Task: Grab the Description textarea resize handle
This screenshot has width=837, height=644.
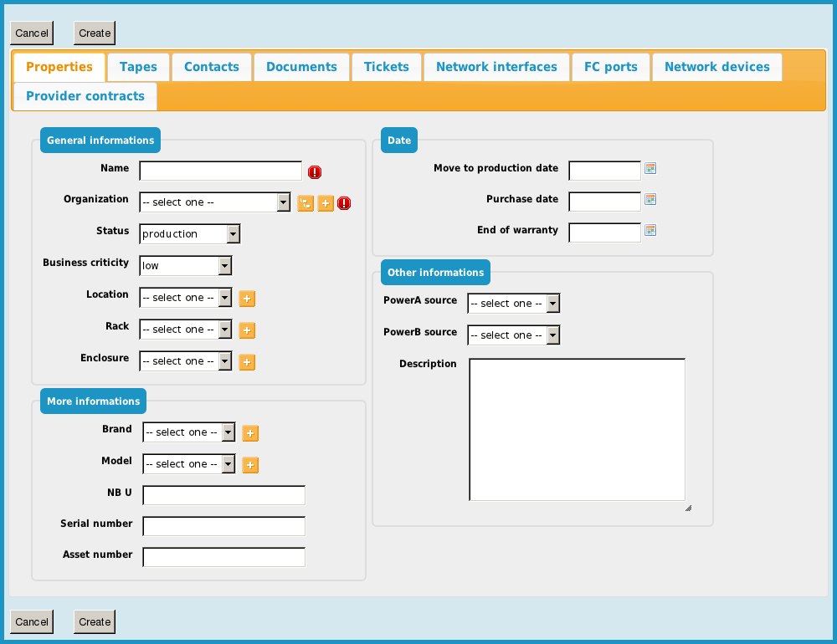Action: pyautogui.click(x=688, y=507)
